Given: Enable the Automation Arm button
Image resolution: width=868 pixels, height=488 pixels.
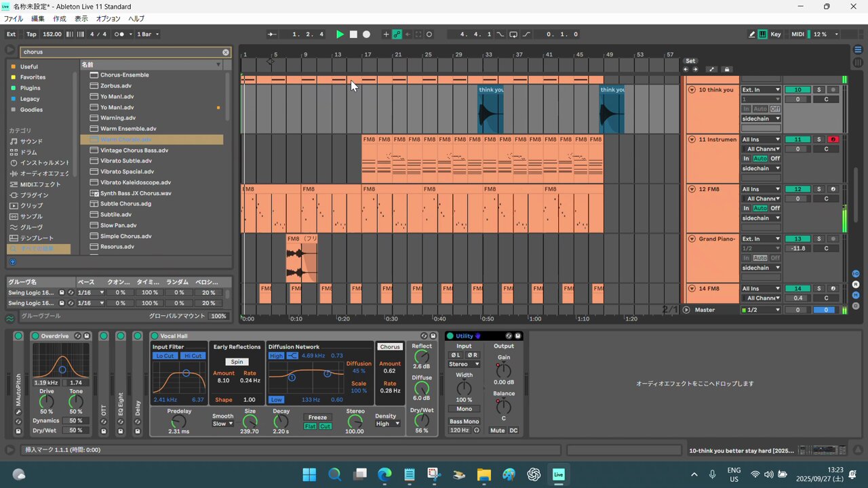Looking at the screenshot, I should [397, 35].
